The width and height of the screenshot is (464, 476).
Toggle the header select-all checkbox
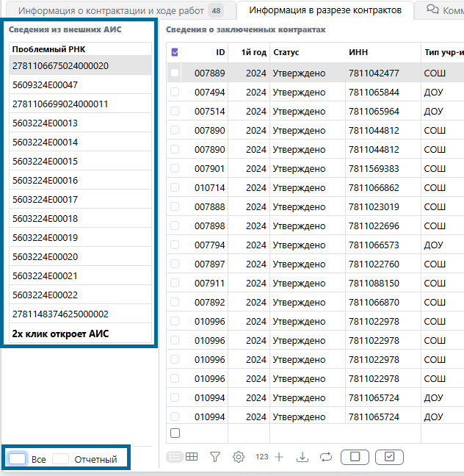175,53
